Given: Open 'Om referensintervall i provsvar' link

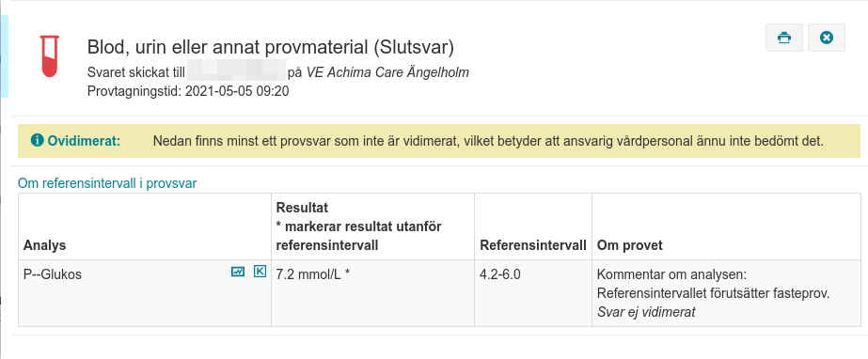Looking at the screenshot, I should pyautogui.click(x=107, y=183).
